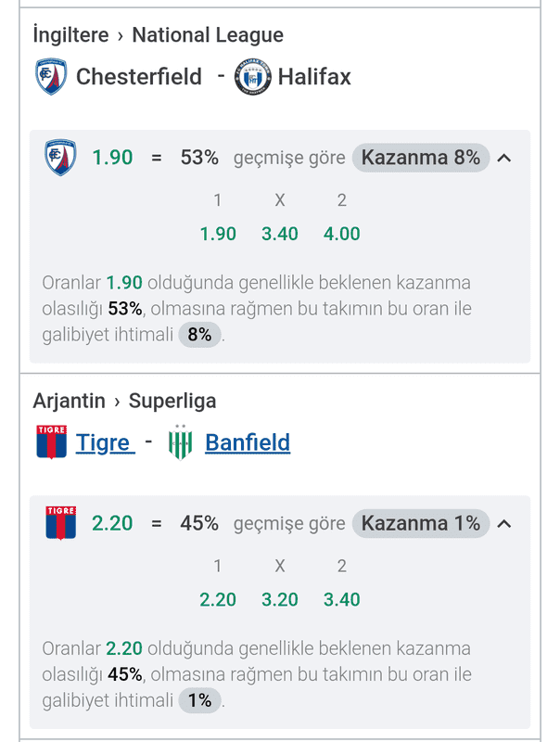Click Chesterfield crest next to 1.90 odds
The image size is (560, 742).
(x=60, y=158)
